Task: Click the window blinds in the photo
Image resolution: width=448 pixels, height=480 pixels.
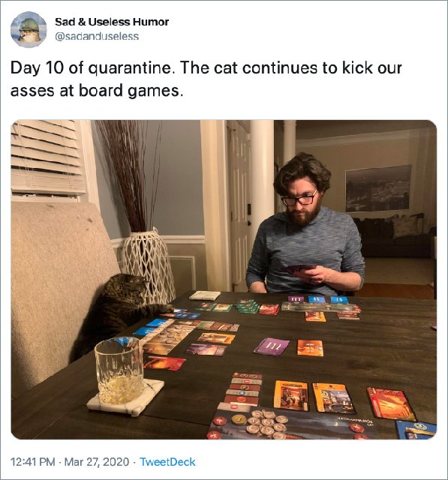Action: point(47,159)
